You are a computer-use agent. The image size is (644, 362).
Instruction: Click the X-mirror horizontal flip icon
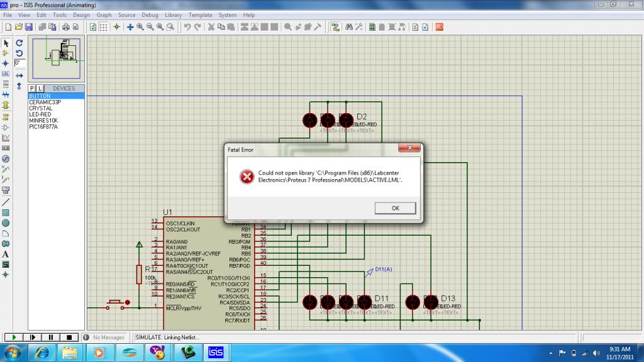pyautogui.click(x=19, y=76)
